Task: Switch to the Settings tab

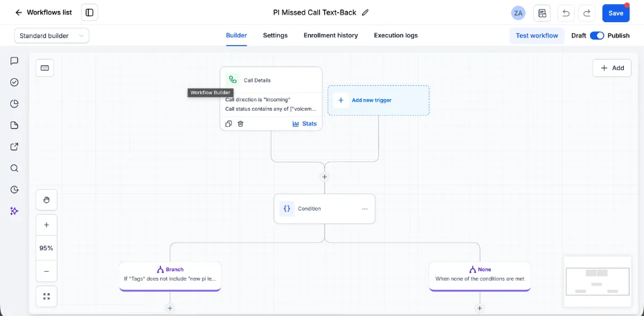Action: coord(275,35)
